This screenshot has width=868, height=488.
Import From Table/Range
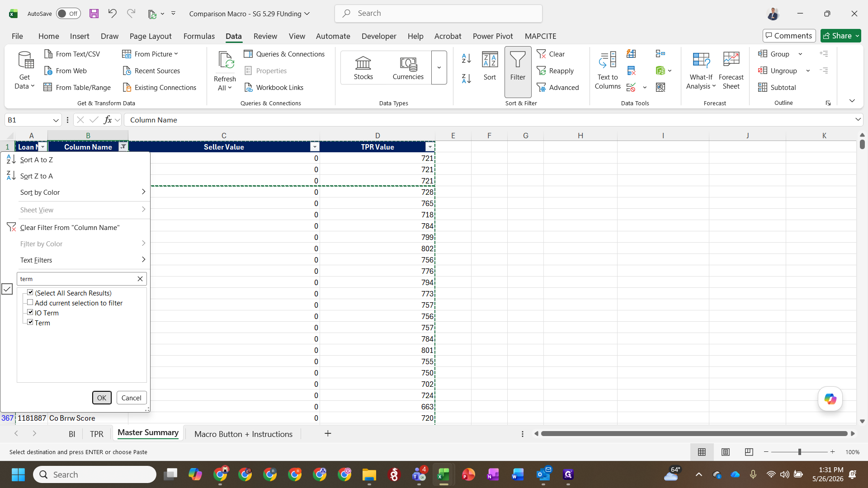pyautogui.click(x=77, y=87)
